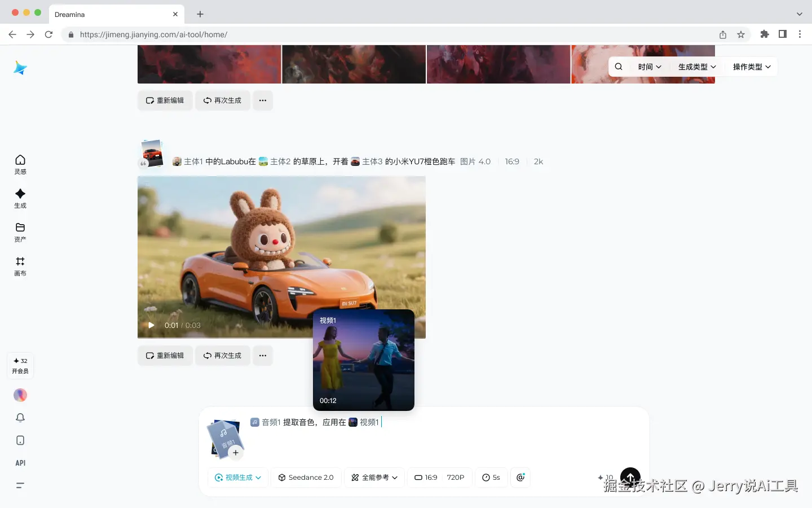
Task: Open the API link in sidebar
Action: pos(20,463)
